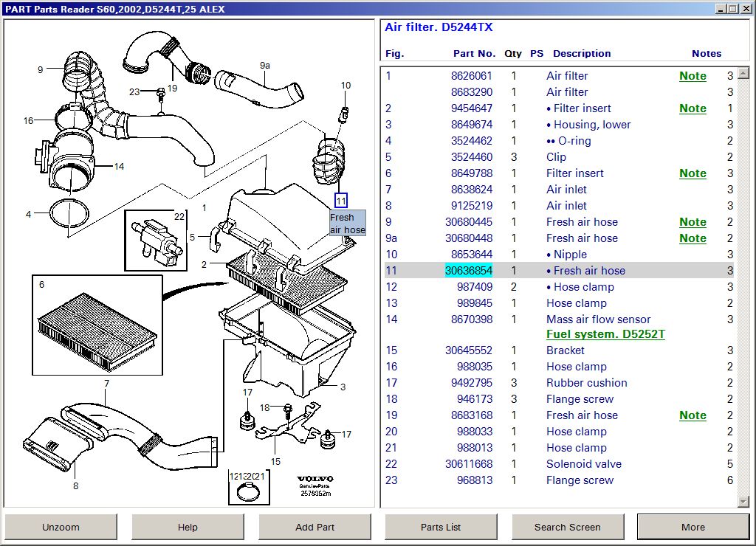Click the Notes column header
This screenshot has height=546, width=756.
[x=707, y=53]
